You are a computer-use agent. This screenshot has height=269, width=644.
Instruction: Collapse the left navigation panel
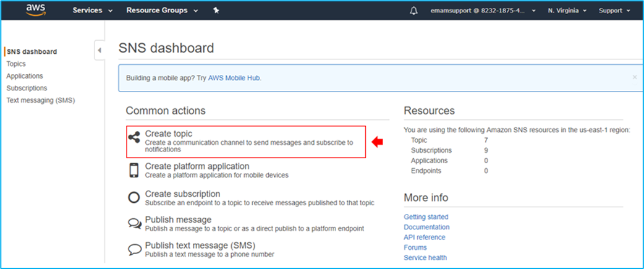tap(99, 51)
